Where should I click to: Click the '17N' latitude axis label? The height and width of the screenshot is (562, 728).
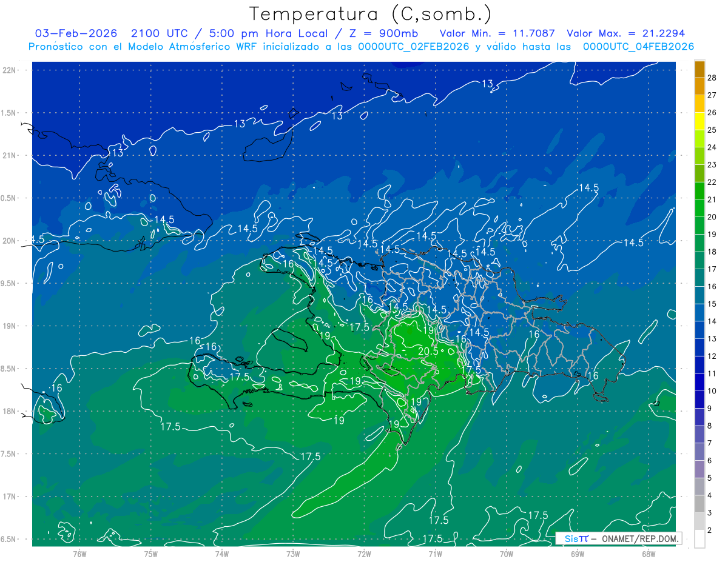[x=9, y=497]
